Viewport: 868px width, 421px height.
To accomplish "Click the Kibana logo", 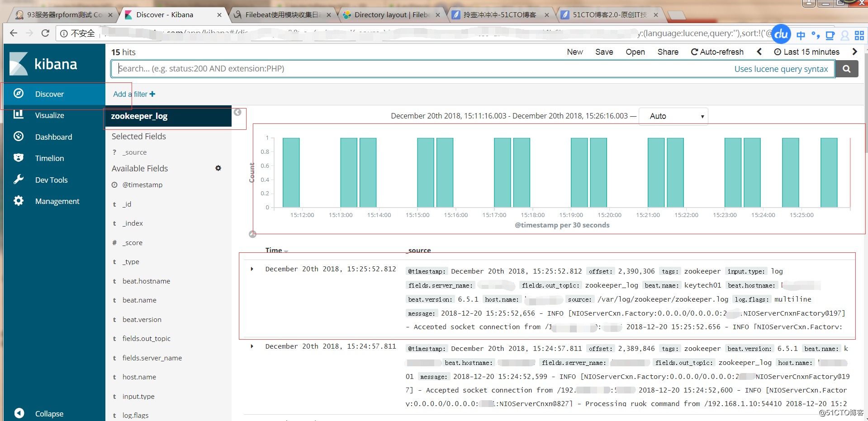I will [x=43, y=64].
